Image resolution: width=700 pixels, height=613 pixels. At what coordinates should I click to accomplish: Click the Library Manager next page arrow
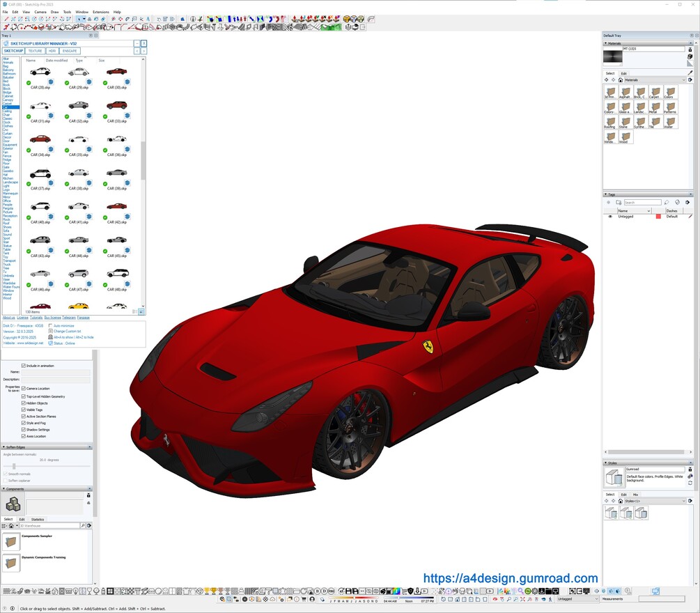[x=143, y=51]
